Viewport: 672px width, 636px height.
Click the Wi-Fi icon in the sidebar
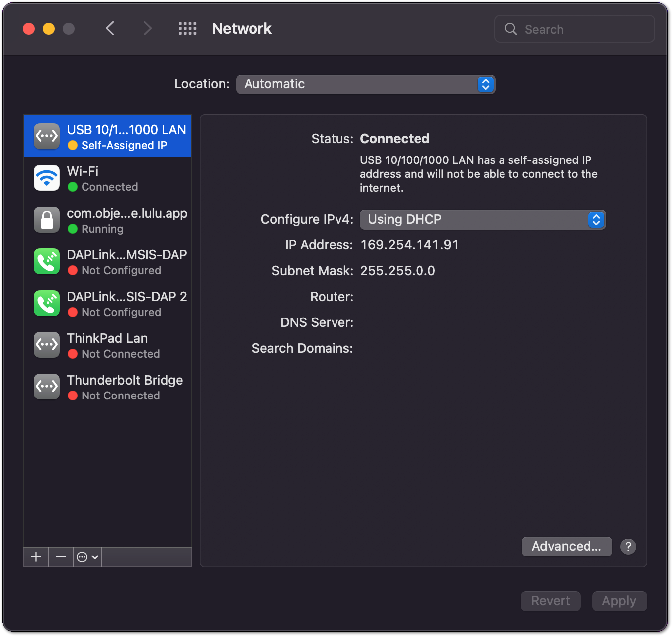[47, 178]
